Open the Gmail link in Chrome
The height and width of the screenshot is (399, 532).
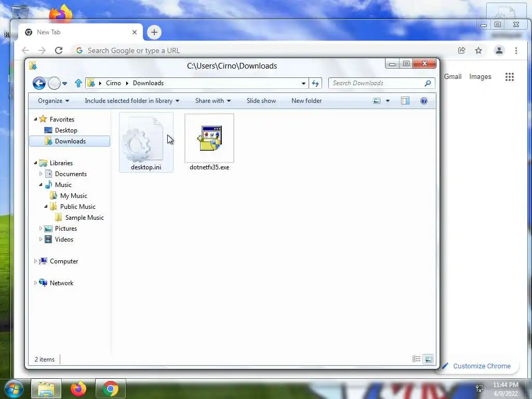click(453, 77)
